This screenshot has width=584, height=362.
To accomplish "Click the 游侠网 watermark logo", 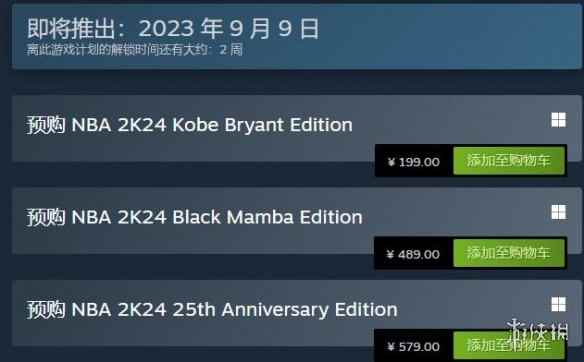I will [538, 330].
